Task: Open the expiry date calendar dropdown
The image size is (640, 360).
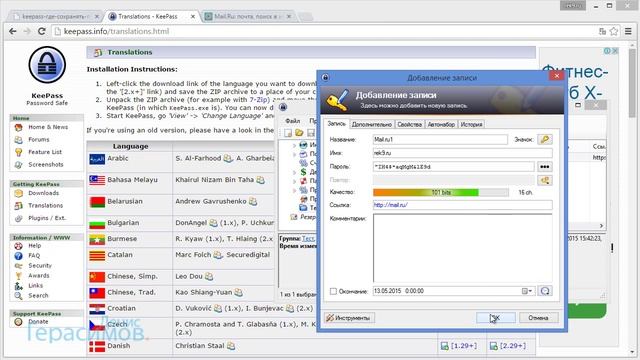Action: tap(527, 291)
